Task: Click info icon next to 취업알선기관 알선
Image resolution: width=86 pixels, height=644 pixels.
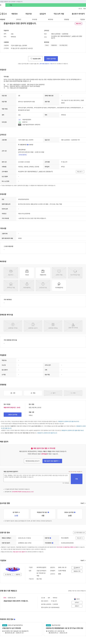Action: click(x=48, y=512)
